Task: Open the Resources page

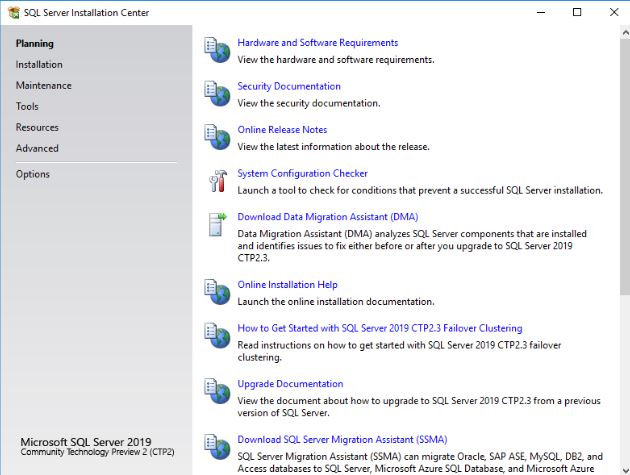Action: click(x=37, y=127)
